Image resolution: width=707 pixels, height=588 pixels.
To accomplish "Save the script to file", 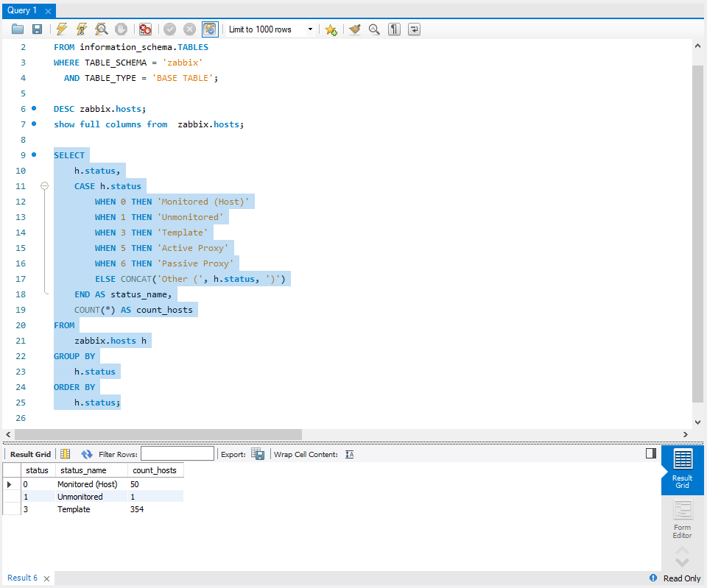I will [37, 29].
